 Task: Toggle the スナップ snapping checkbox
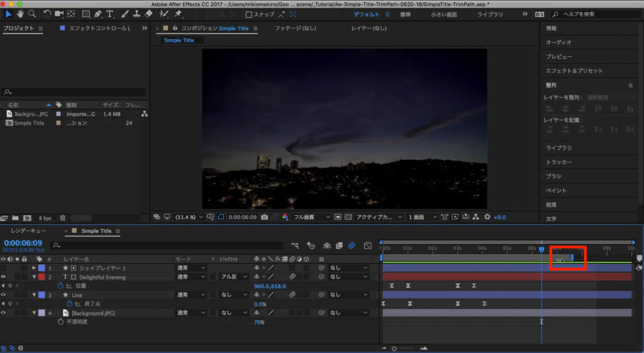tap(249, 14)
